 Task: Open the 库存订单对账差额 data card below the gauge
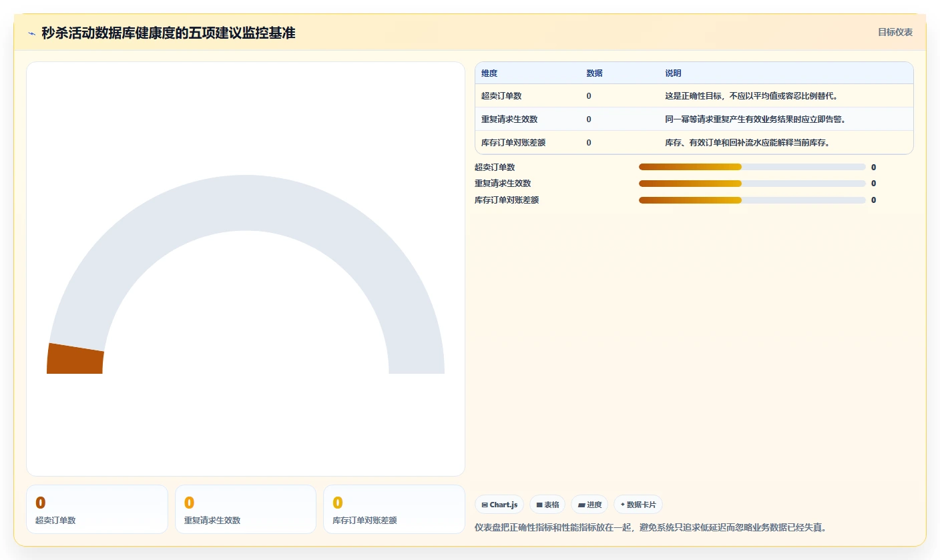394,509
